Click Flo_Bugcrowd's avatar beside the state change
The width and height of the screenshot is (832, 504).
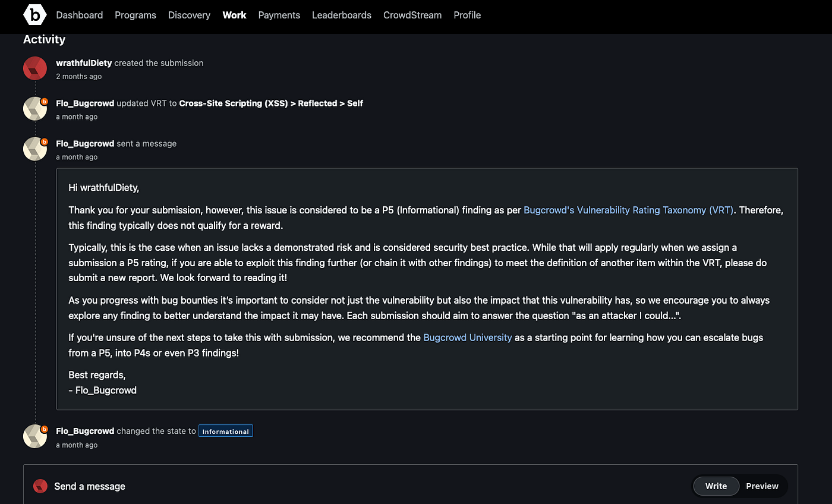pos(35,436)
